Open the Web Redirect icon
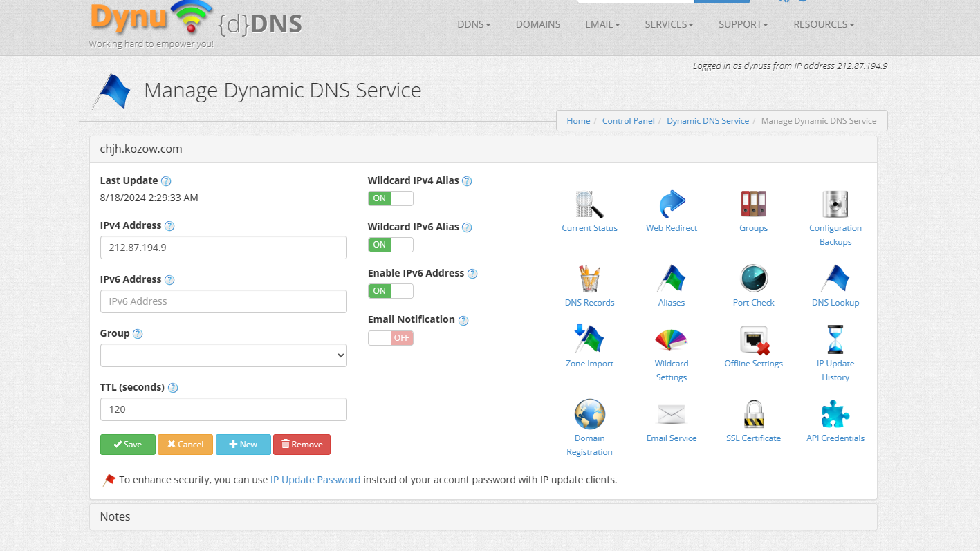 pyautogui.click(x=671, y=204)
